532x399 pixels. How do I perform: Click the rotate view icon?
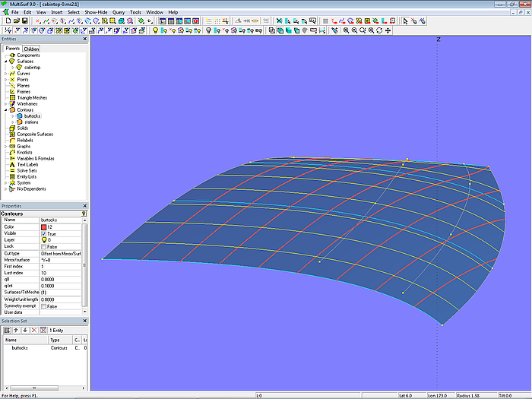(379, 30)
